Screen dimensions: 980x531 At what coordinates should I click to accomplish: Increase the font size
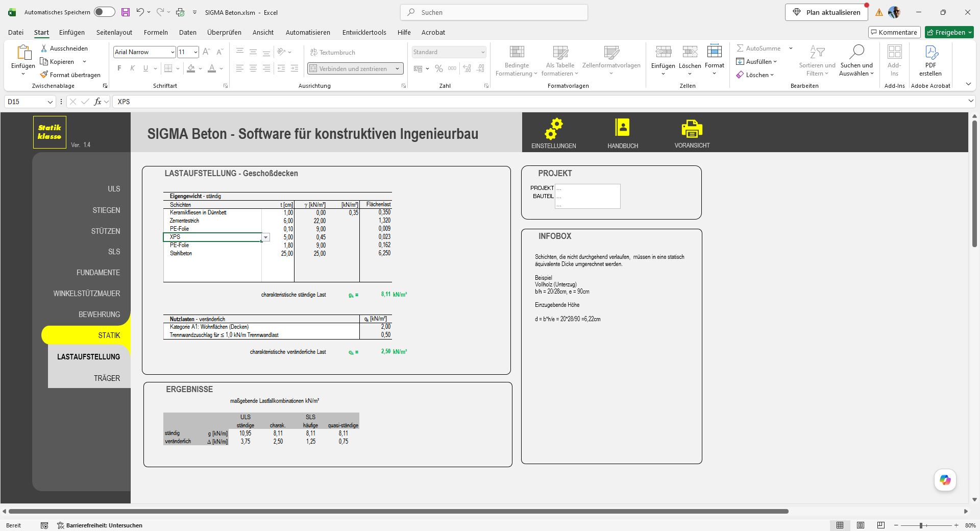click(206, 52)
